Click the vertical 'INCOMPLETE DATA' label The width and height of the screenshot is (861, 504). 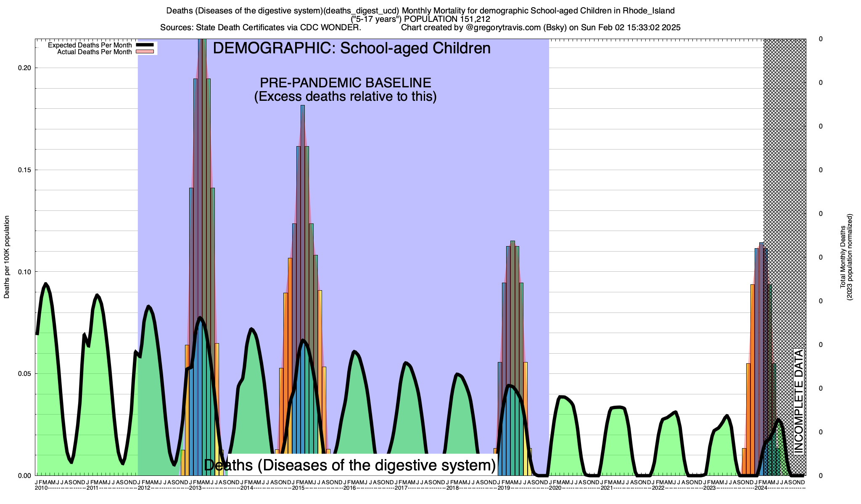click(798, 401)
